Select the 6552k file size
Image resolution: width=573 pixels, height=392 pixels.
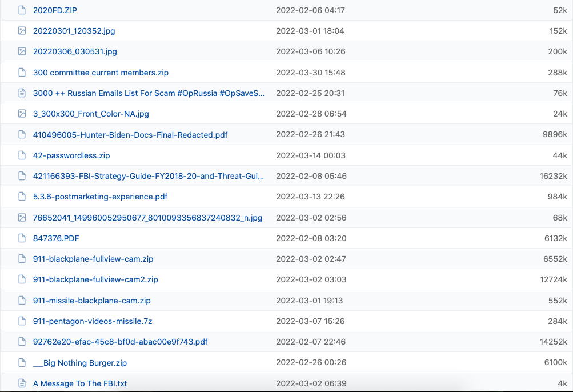(x=555, y=259)
